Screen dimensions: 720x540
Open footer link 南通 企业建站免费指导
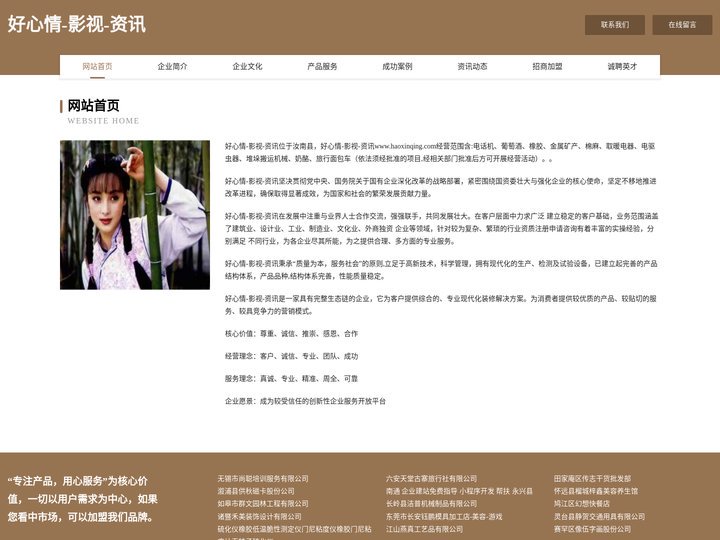click(459, 491)
